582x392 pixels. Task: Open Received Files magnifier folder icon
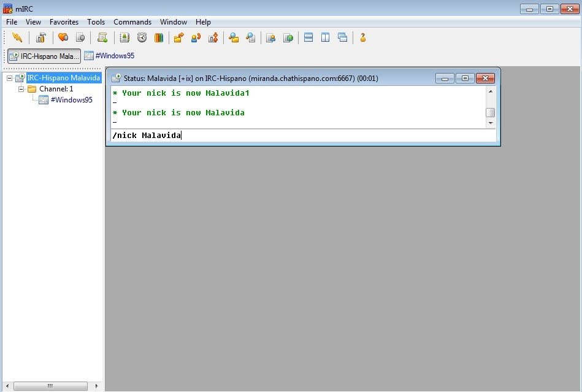point(234,37)
